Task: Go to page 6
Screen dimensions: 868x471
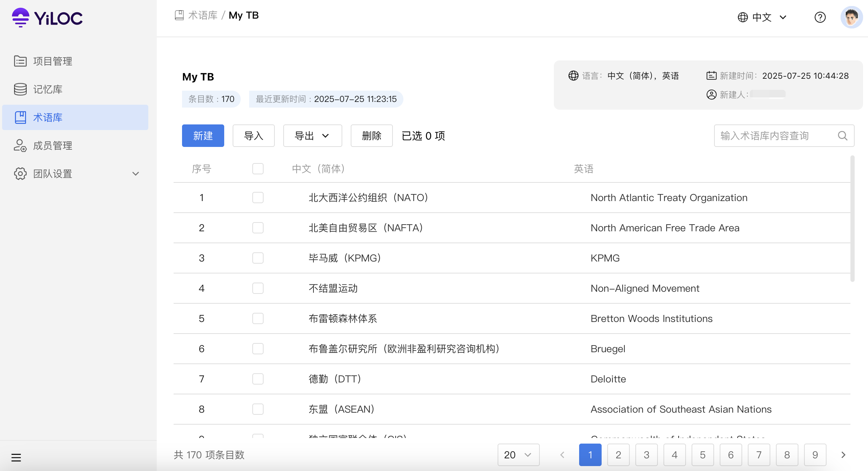Action: click(x=731, y=455)
